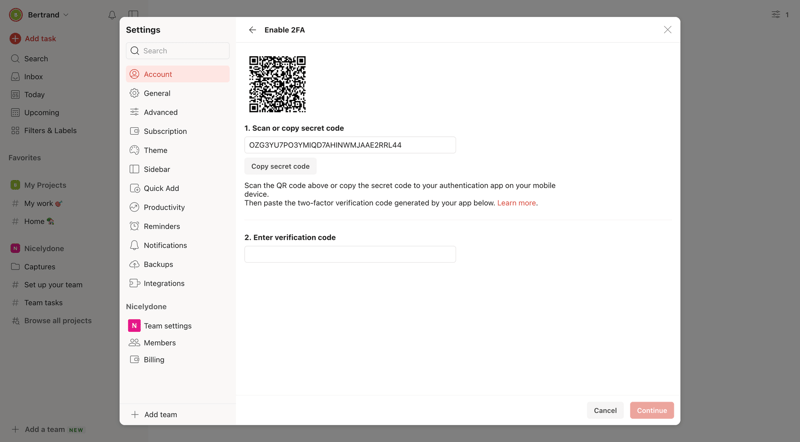800x442 pixels.
Task: Click the Nicelydone heading in settings
Action: (146, 306)
